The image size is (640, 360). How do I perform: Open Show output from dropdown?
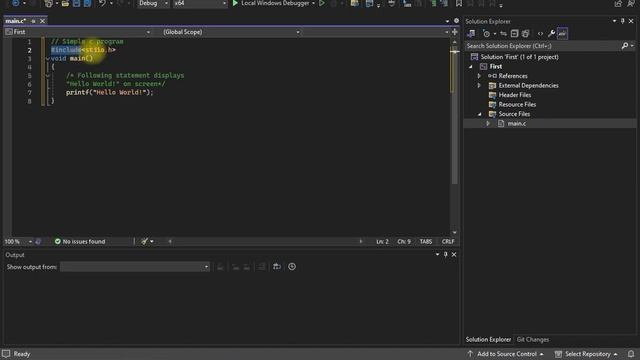(135, 267)
